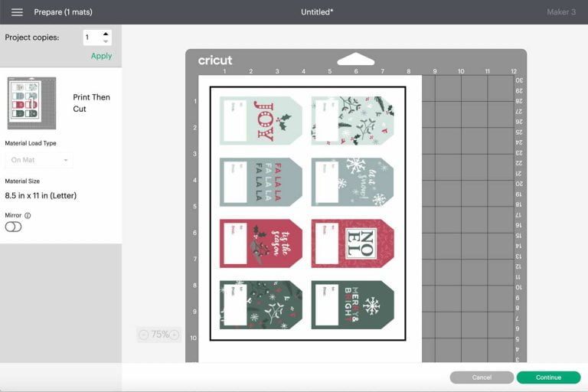Increase project copies with up arrow
This screenshot has height=392, width=588.
pyautogui.click(x=106, y=34)
